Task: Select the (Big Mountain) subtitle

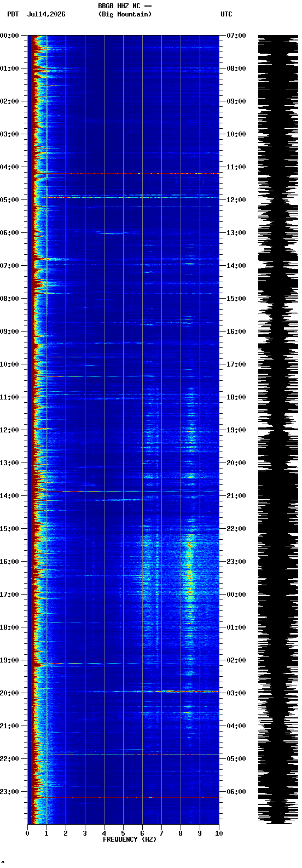Action: (125, 14)
